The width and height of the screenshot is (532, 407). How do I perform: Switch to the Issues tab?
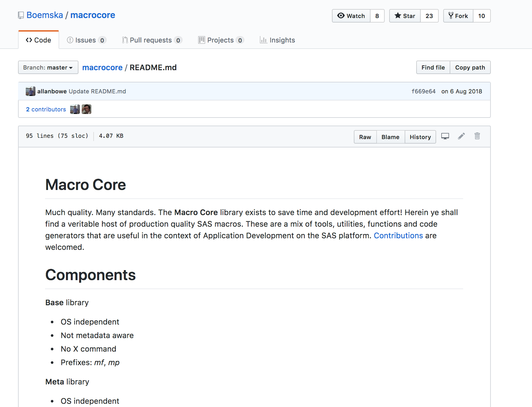click(x=86, y=40)
